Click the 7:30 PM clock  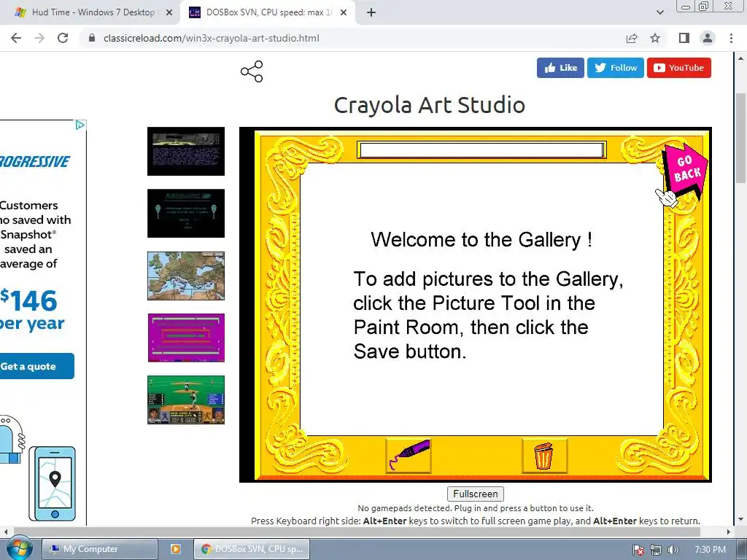[x=710, y=550]
